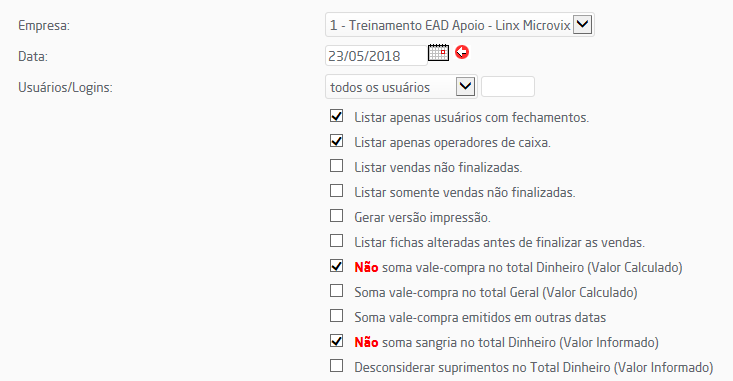Click the Listar apenas operadores de caixa label
The width and height of the screenshot is (733, 381).
[x=453, y=143]
